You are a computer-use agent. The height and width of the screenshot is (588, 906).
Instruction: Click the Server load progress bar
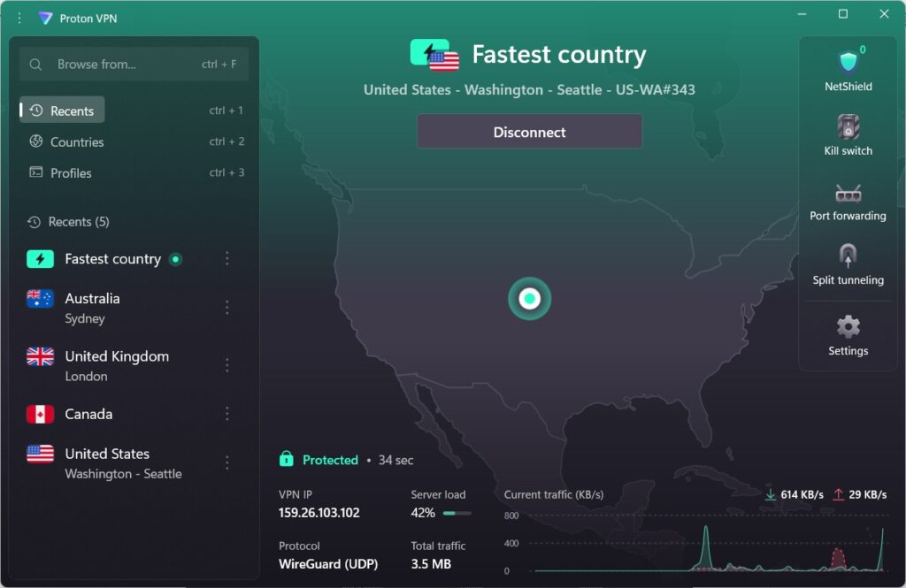coord(457,513)
